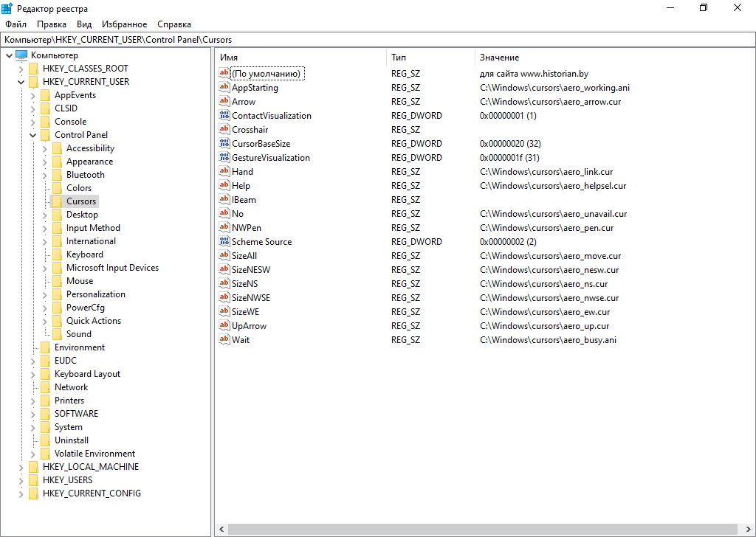The image size is (756, 537).
Task: Select the CursorBaseSize DWORD value icon
Action: tap(224, 144)
